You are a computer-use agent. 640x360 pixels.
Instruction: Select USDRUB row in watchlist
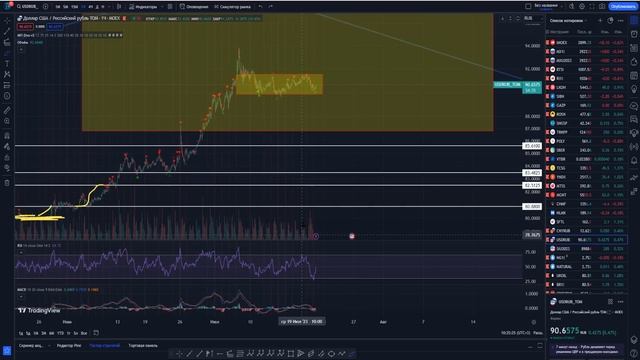tap(586, 240)
